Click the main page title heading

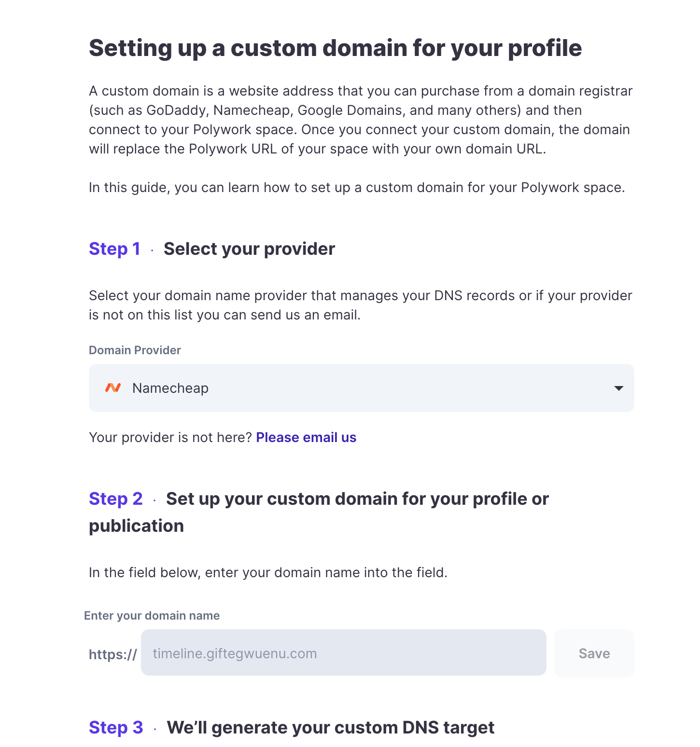[336, 48]
